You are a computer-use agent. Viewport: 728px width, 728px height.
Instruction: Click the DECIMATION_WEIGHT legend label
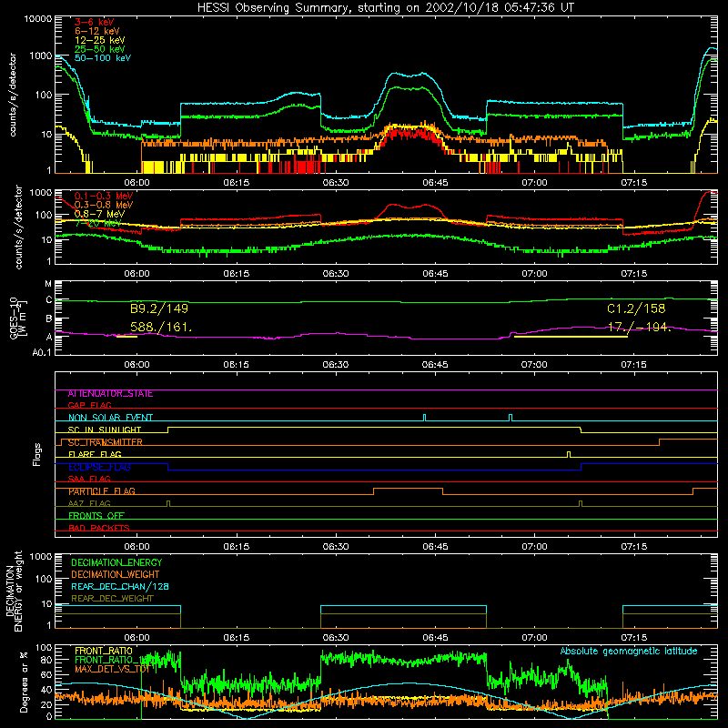[116, 575]
